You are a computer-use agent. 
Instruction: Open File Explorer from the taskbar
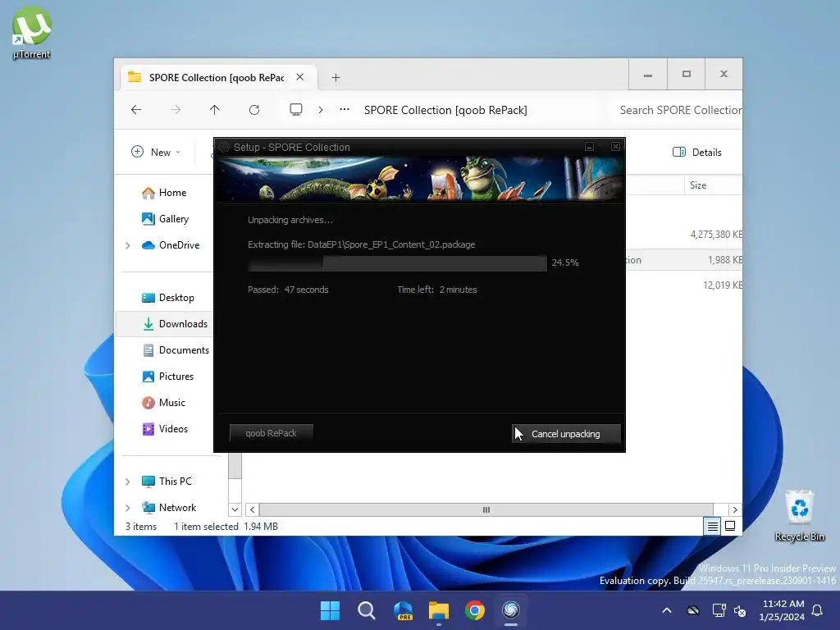(x=439, y=610)
